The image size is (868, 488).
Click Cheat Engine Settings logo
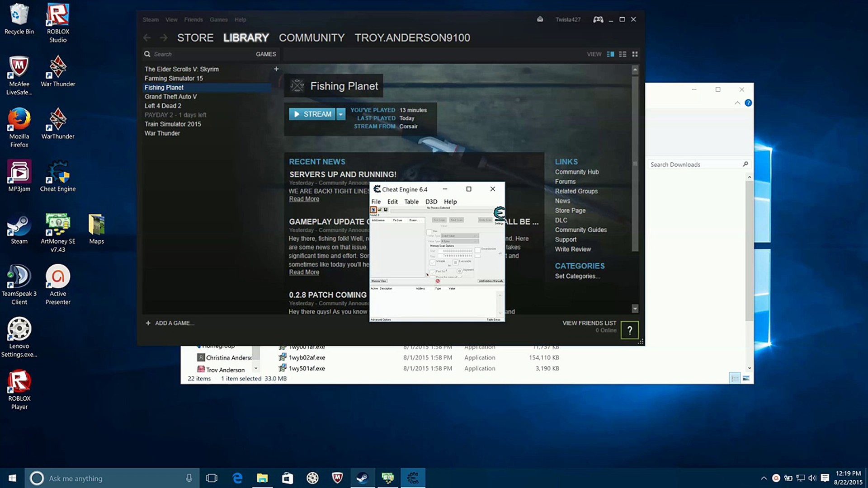click(499, 213)
